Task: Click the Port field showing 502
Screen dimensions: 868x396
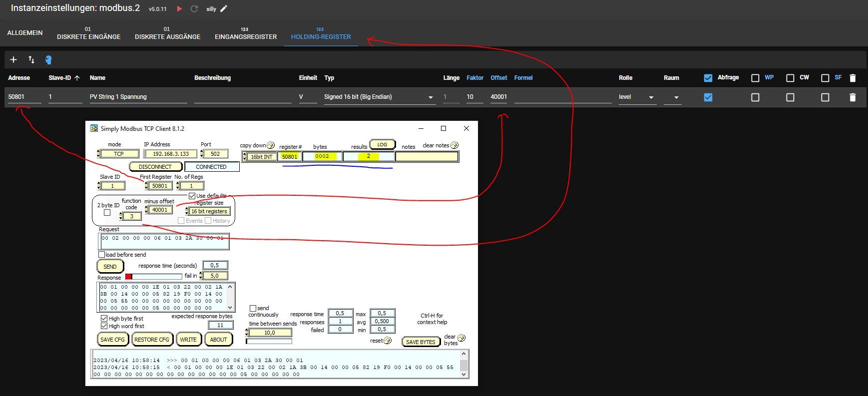Action: (x=215, y=154)
